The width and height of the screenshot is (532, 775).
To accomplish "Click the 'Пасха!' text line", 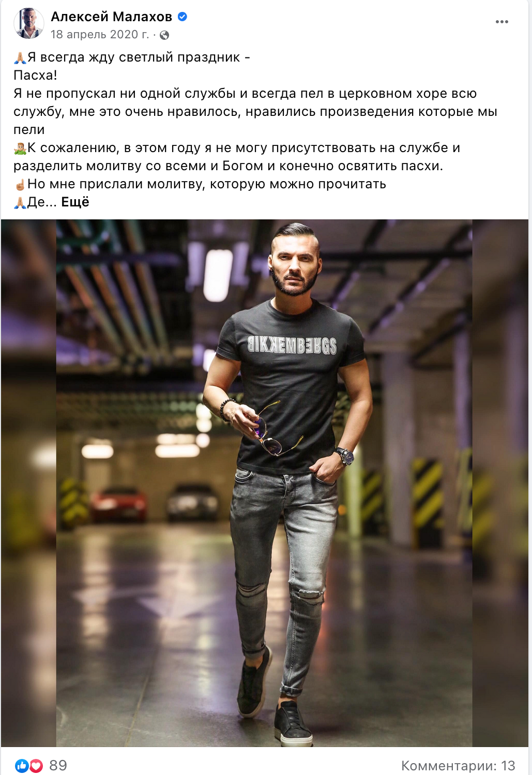I will pos(35,76).
